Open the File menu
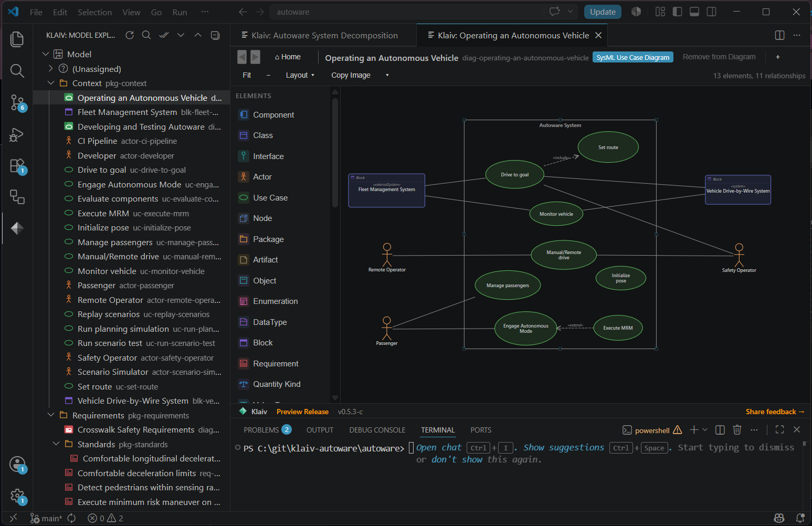This screenshot has height=526, width=812. point(36,12)
